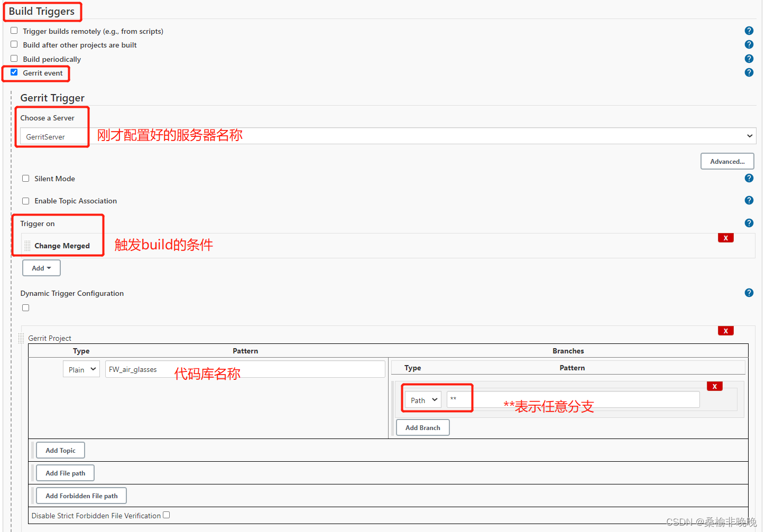Image resolution: width=765 pixels, height=532 pixels.
Task: Focus the ** branch pattern field
Action: tap(573, 399)
